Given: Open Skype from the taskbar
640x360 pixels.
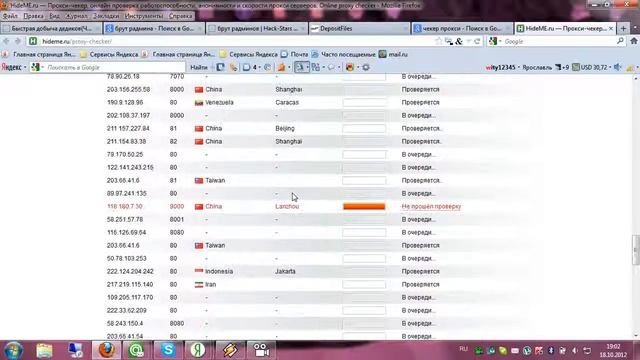Looking at the screenshot, I should pyautogui.click(x=168, y=350).
